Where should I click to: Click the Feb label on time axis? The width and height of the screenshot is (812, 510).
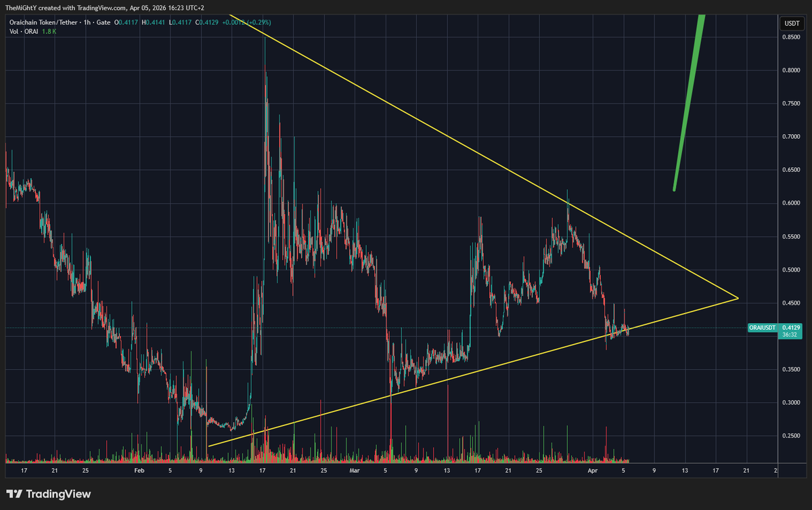tap(139, 469)
